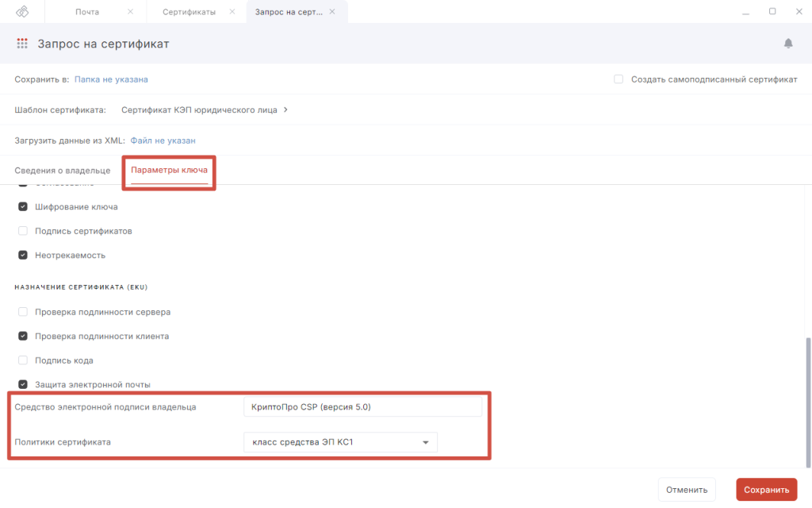Uncheck Защита электронной почты checkbox
Image resolution: width=812 pixels, height=508 pixels.
(23, 384)
